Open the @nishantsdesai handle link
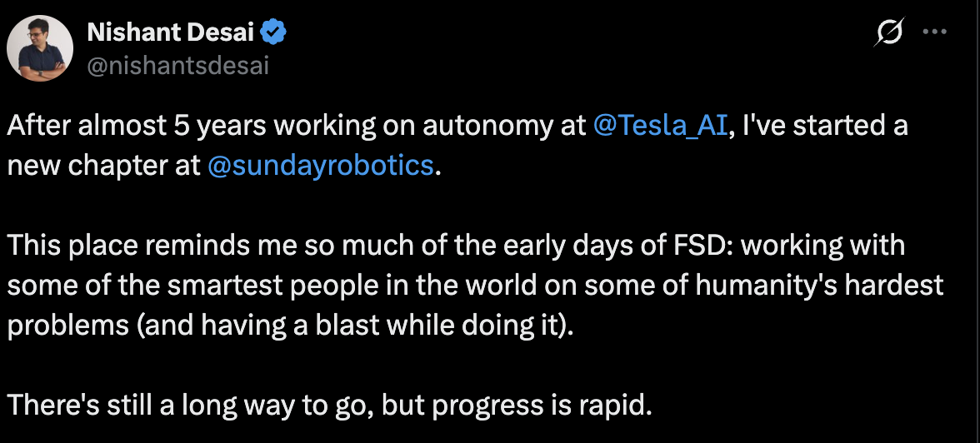 177,67
